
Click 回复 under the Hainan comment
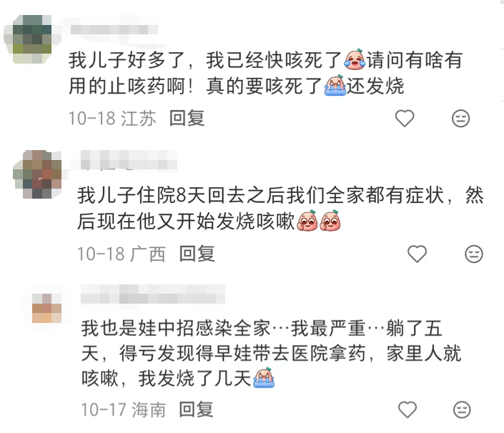click(196, 409)
